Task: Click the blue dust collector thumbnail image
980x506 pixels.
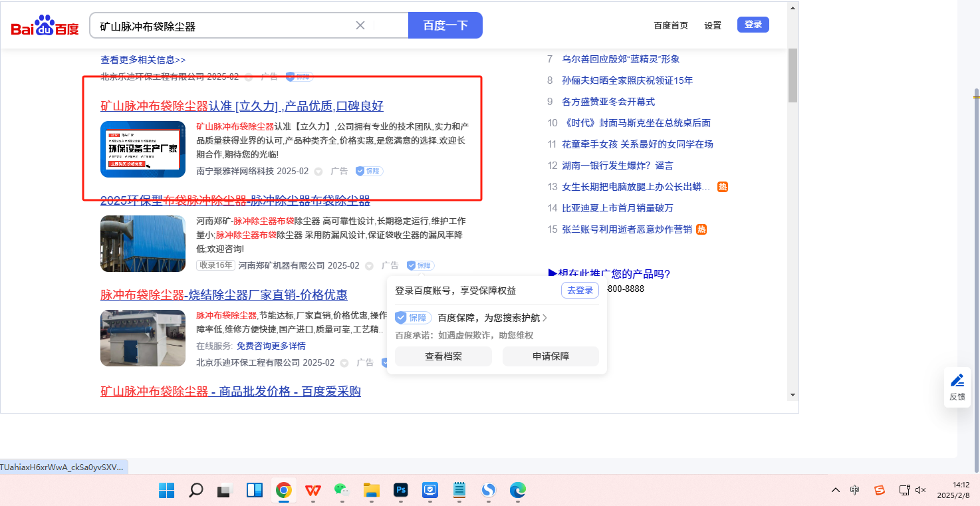Action: [143, 243]
